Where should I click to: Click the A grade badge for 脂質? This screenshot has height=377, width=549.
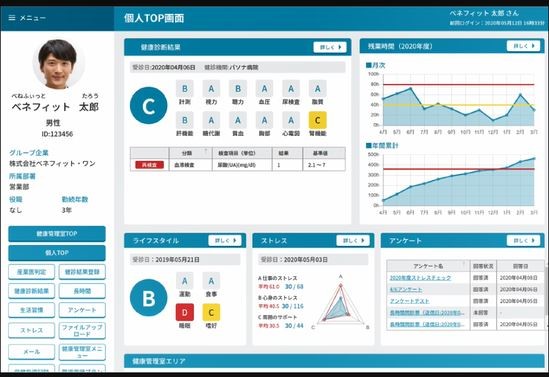tap(318, 89)
